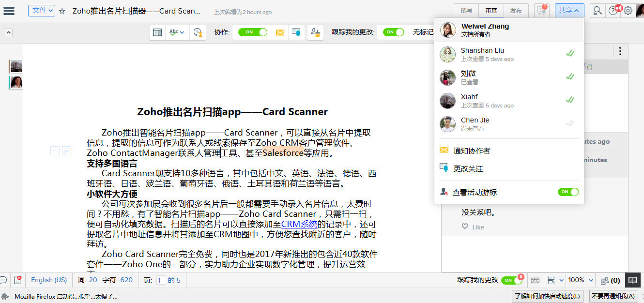Image resolution: width=644 pixels, height=303 pixels.
Task: Toggle status bar 跟踪我的更改 switch
Action: pos(512,280)
